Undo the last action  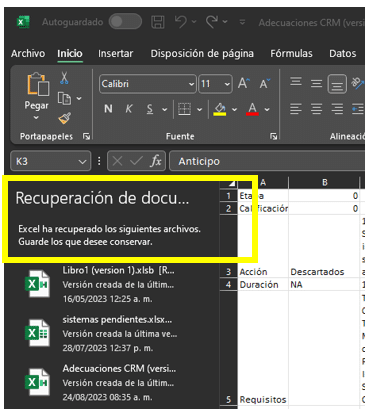coord(180,22)
